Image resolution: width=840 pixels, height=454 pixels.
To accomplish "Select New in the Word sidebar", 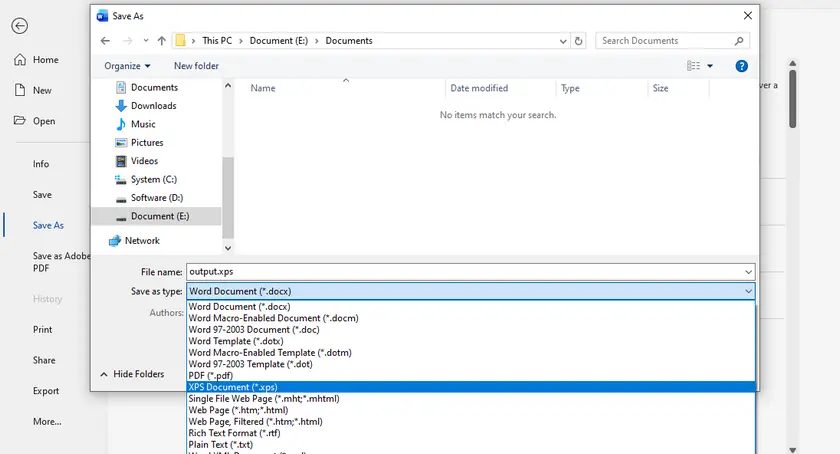I will [33, 90].
